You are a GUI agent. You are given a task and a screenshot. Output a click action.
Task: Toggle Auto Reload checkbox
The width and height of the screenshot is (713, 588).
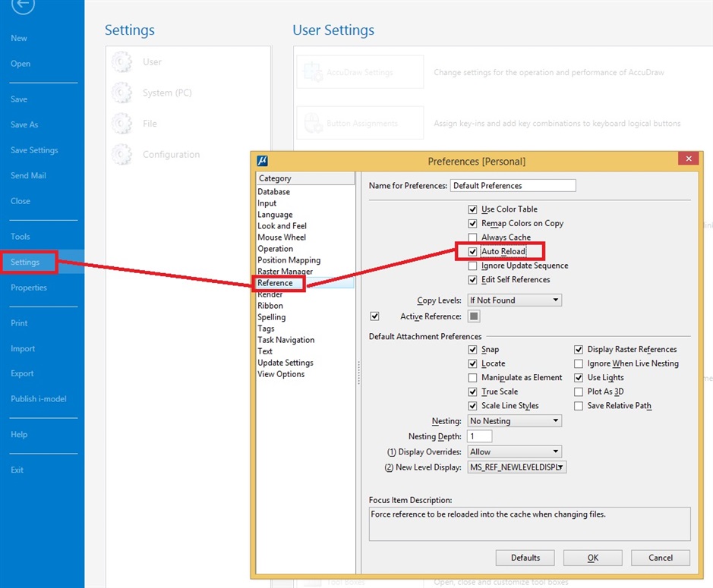pos(472,252)
